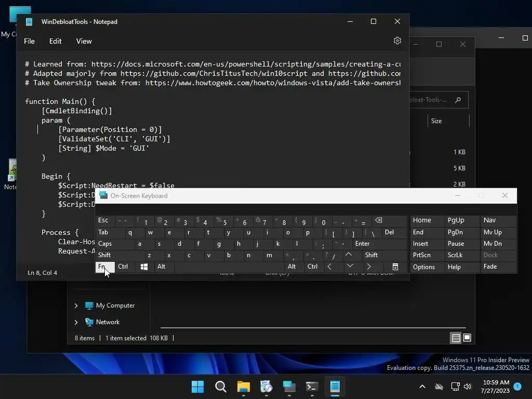The image size is (532, 399).
Task: Tap the right arrow key on On-Screen Keyboard
Action: [369, 267]
